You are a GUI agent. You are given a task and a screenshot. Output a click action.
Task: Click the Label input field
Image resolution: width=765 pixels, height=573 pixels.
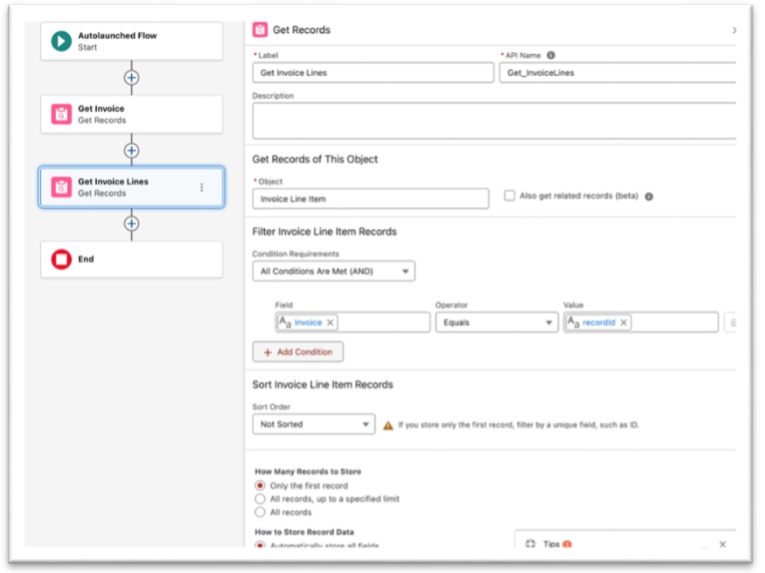click(x=372, y=73)
